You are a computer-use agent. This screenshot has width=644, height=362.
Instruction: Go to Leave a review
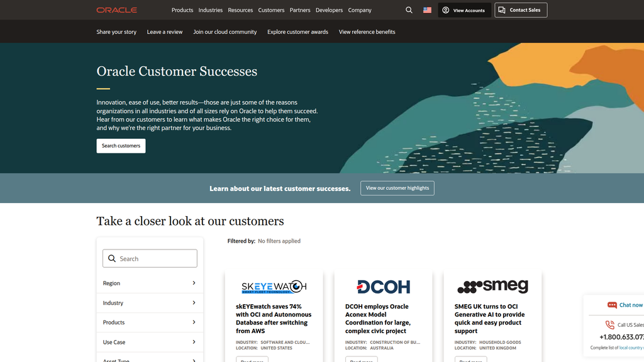pyautogui.click(x=165, y=31)
